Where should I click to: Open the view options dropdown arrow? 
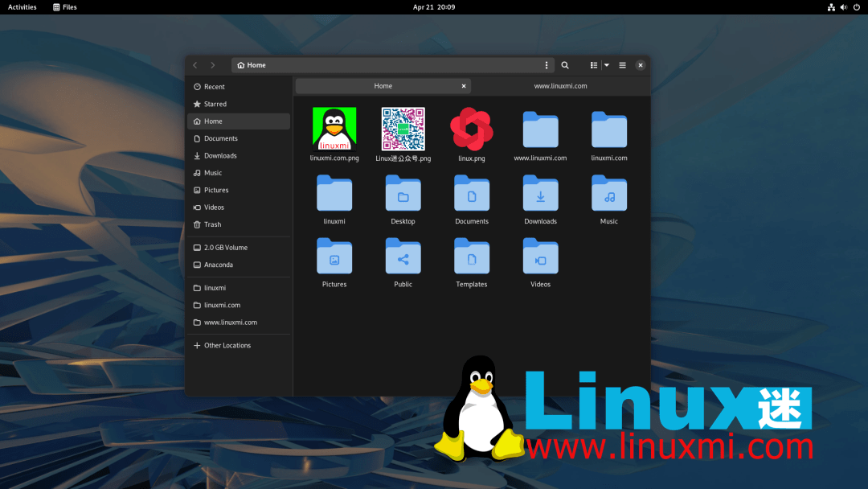pos(605,65)
